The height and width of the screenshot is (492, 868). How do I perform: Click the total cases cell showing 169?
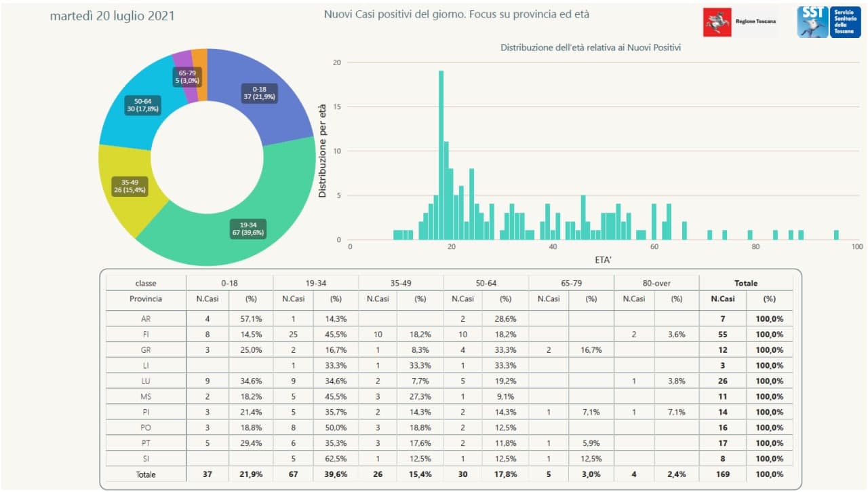coord(723,474)
